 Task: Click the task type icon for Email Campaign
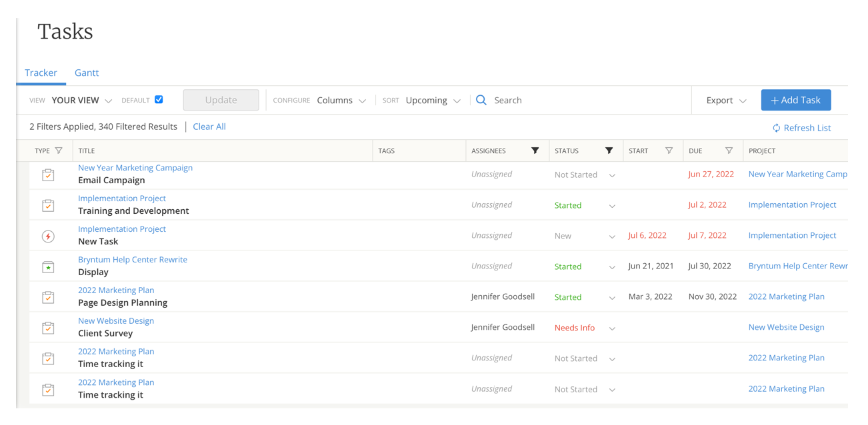(48, 175)
